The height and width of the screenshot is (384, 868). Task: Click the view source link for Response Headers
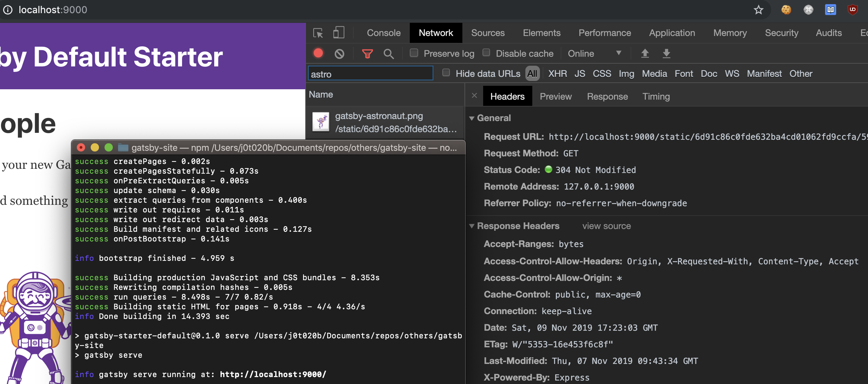(x=607, y=226)
